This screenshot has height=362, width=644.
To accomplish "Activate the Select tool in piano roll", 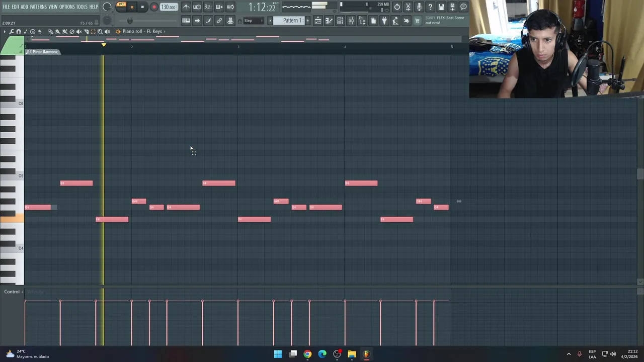I will (93, 32).
